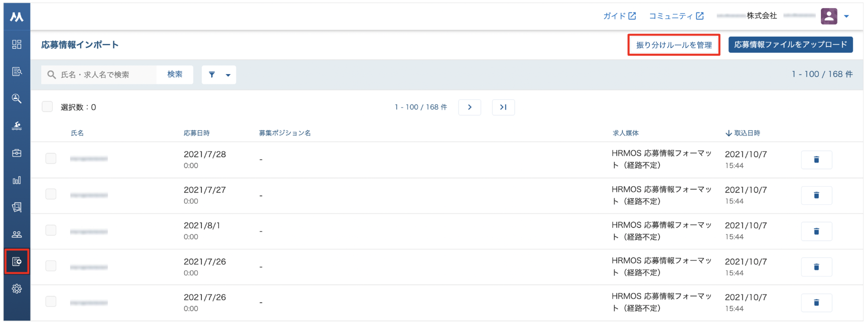Expand the account menu arrow beside avatar
This screenshot has height=329, width=868.
coord(846,16)
